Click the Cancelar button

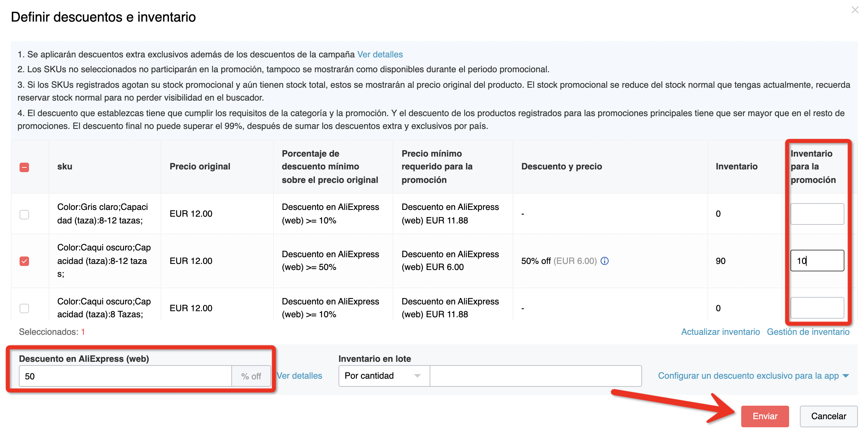point(828,416)
